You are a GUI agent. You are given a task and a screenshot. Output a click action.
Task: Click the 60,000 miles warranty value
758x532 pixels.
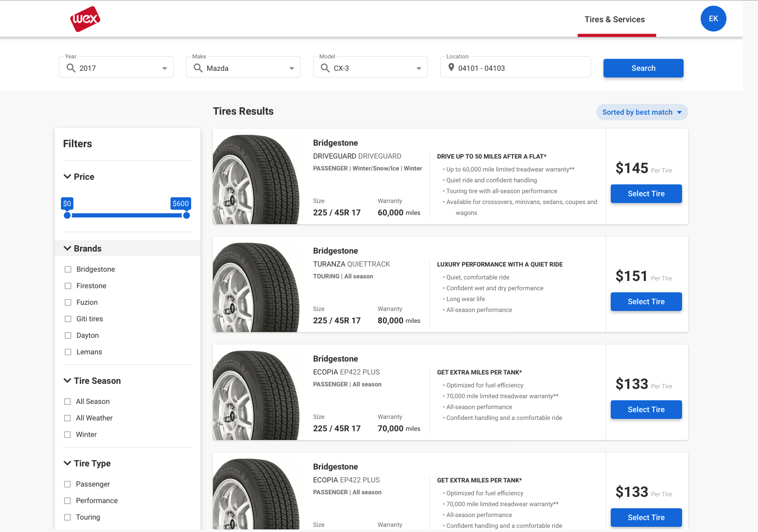pos(399,212)
